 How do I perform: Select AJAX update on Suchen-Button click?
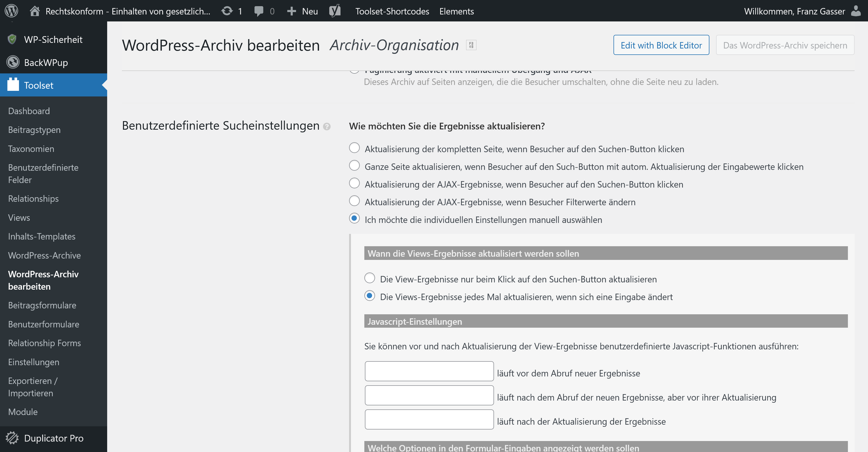pyautogui.click(x=354, y=183)
